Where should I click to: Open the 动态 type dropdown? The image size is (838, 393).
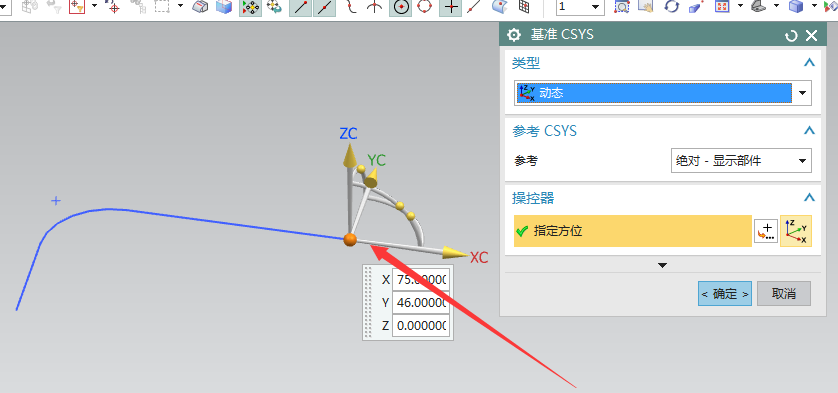tap(802, 93)
